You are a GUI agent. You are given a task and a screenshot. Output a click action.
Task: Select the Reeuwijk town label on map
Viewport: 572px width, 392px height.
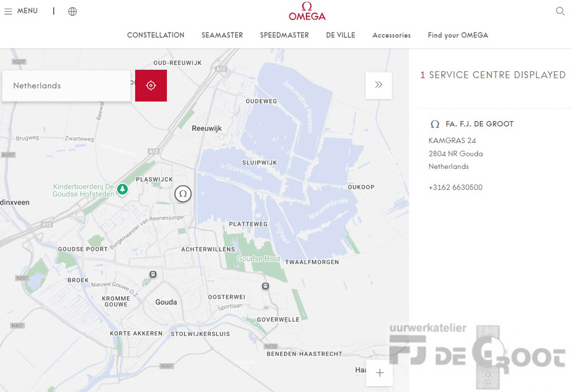(207, 128)
